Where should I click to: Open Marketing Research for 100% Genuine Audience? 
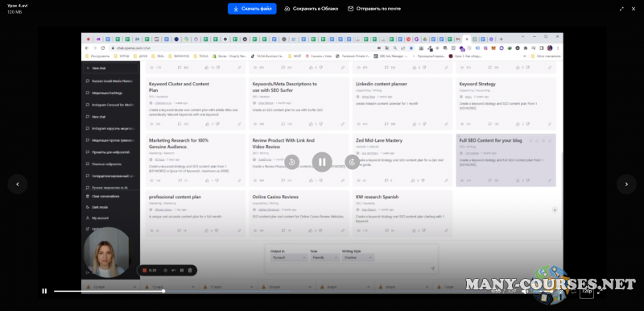196,160
